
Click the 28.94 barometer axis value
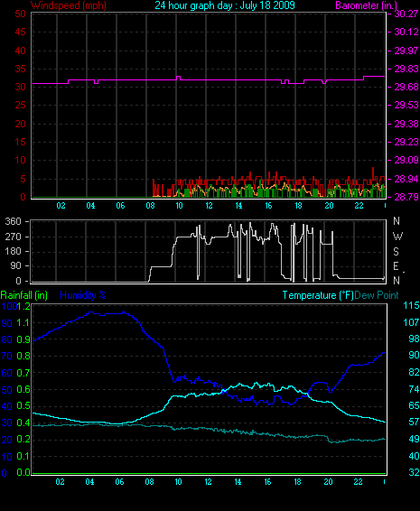pyautogui.click(x=406, y=179)
